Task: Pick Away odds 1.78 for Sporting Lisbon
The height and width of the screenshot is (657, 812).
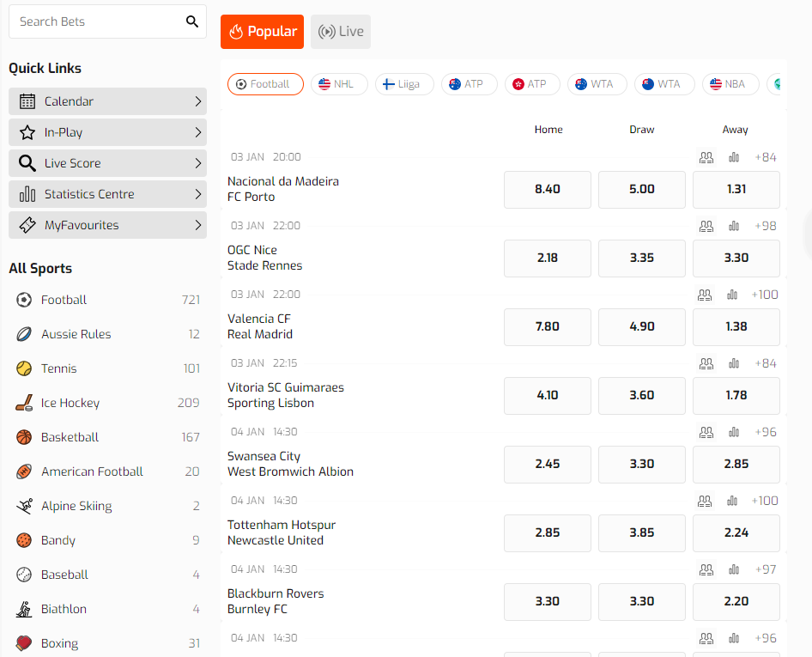Action: point(736,396)
